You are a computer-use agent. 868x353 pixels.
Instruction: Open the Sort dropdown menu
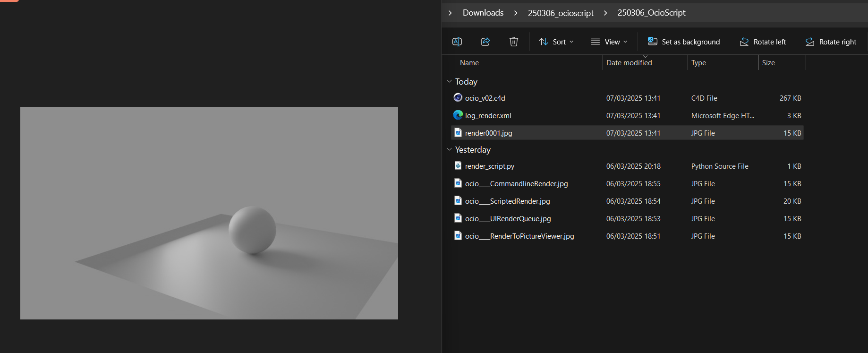point(556,42)
